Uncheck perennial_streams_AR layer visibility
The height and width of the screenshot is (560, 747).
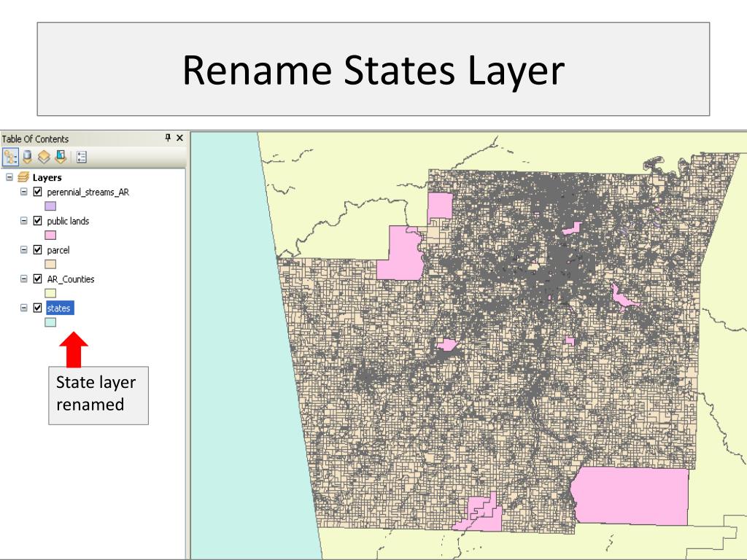click(38, 192)
